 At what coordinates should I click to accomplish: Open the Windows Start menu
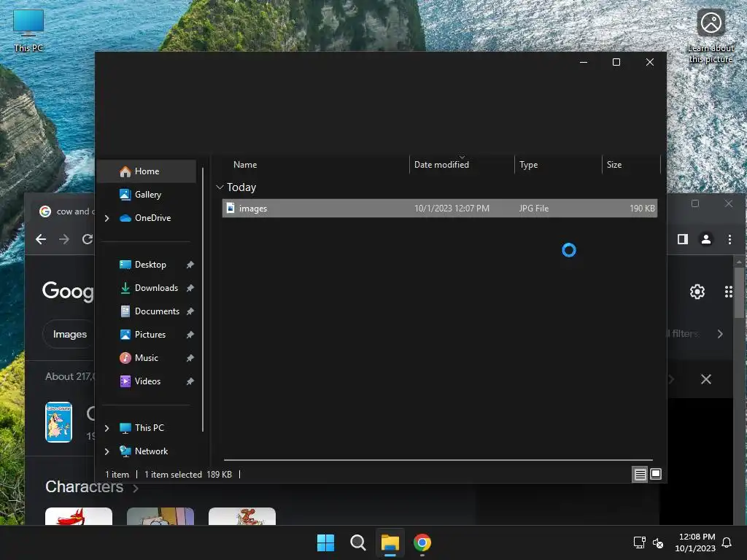pos(326,542)
